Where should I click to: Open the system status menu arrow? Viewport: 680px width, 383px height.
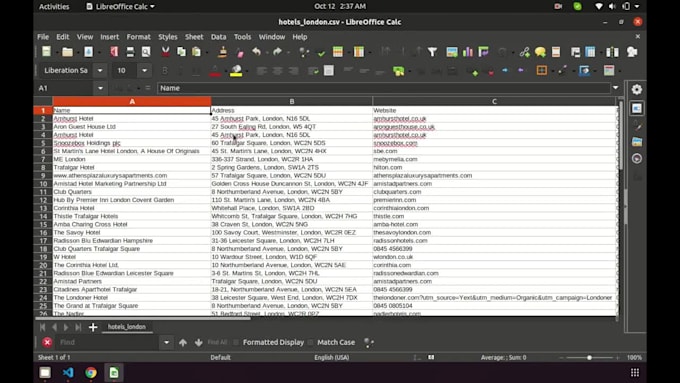click(x=637, y=7)
